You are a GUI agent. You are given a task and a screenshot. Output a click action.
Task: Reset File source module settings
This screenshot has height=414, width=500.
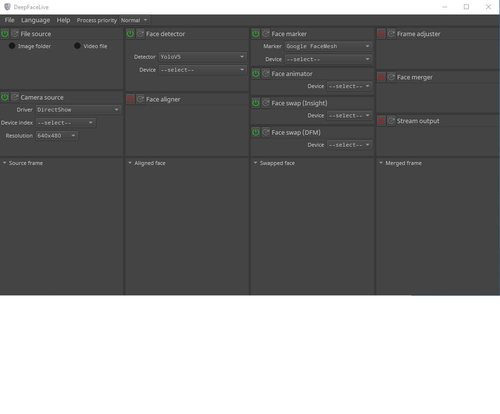15,34
